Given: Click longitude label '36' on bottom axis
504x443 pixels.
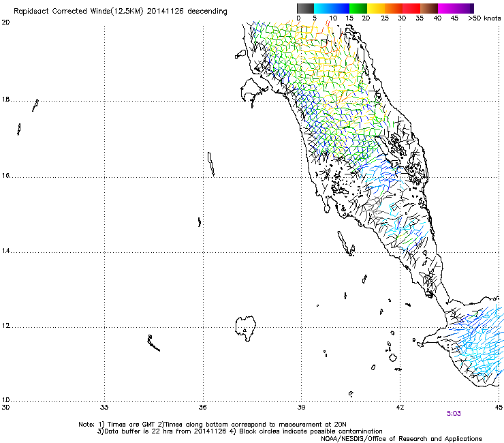Looking at the screenshot, I should click(202, 408).
